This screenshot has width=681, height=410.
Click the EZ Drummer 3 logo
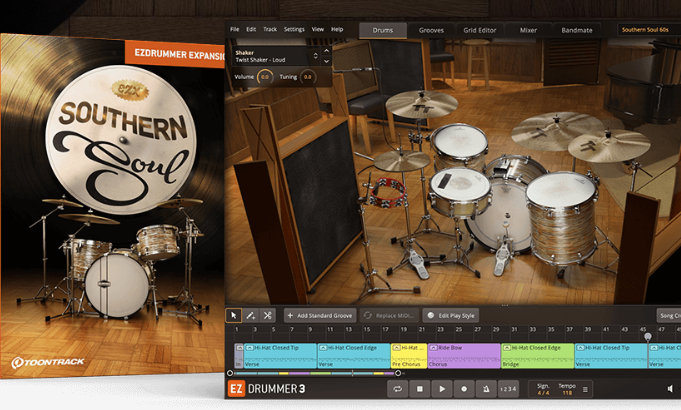[267, 389]
